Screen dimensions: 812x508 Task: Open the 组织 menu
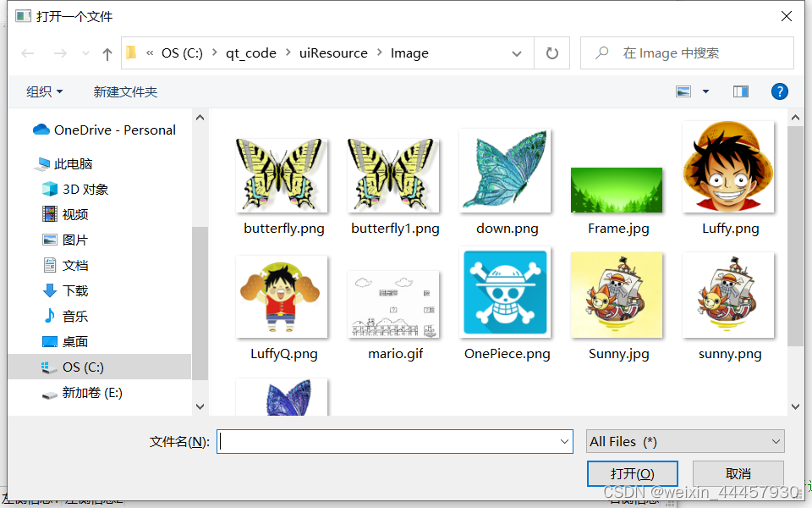pyautogui.click(x=44, y=91)
